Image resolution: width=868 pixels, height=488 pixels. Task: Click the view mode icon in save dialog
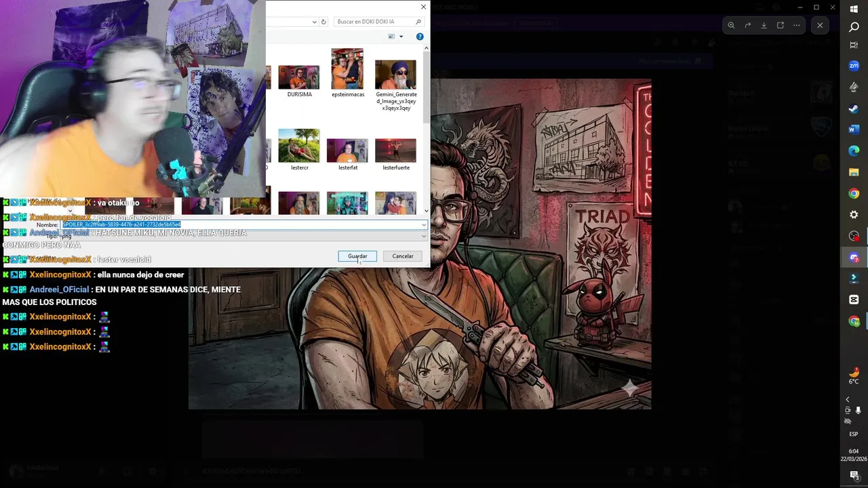click(391, 37)
